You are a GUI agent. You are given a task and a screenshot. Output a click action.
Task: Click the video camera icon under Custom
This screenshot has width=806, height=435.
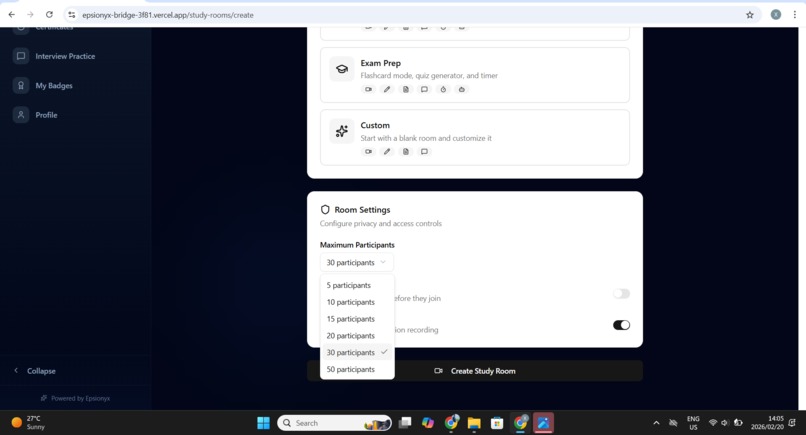[369, 152]
